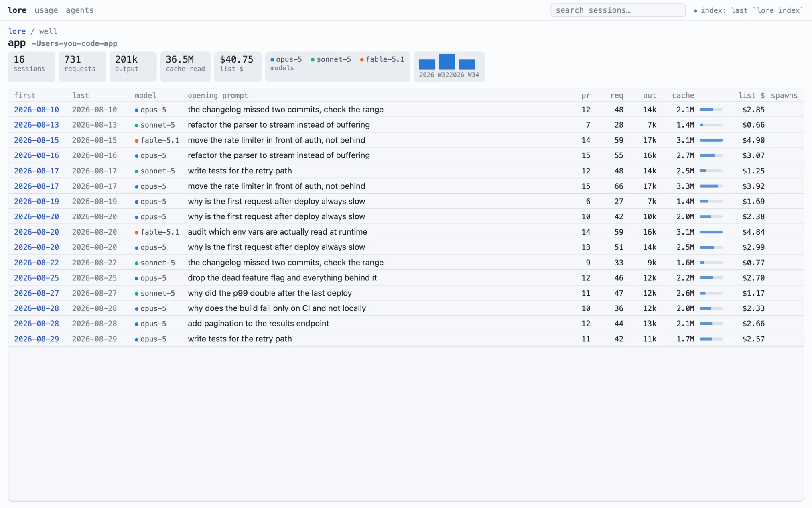Click fable-5.1 model dot in 2026-08-15 row
Image resolution: width=812 pixels, height=508 pixels.
click(137, 141)
